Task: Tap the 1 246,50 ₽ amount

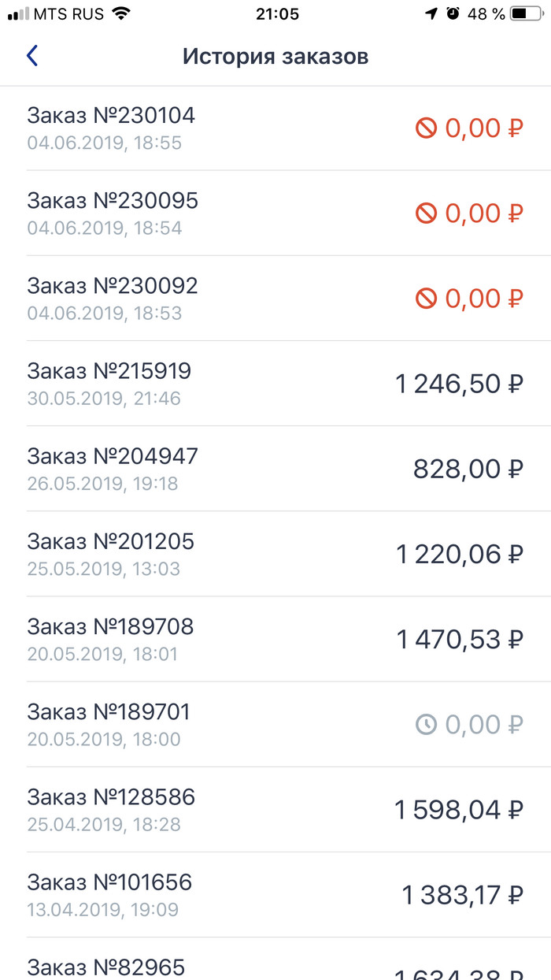Action: [459, 384]
